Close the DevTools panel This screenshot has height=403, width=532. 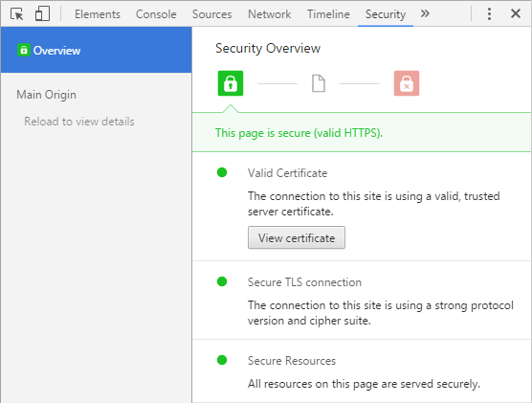click(x=516, y=14)
